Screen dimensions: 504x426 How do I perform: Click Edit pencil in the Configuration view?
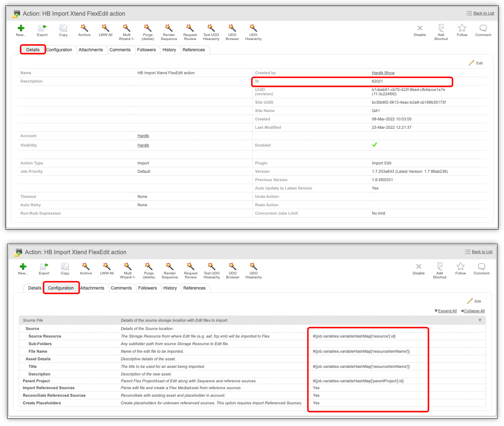474,301
